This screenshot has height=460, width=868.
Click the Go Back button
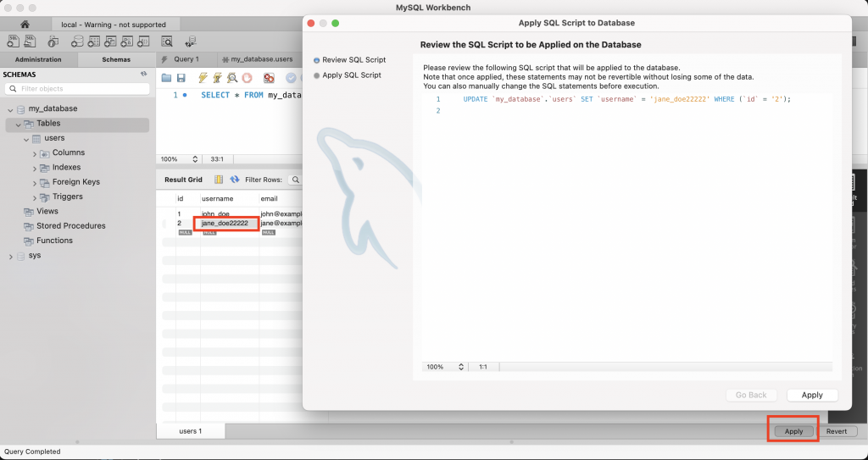[751, 395]
